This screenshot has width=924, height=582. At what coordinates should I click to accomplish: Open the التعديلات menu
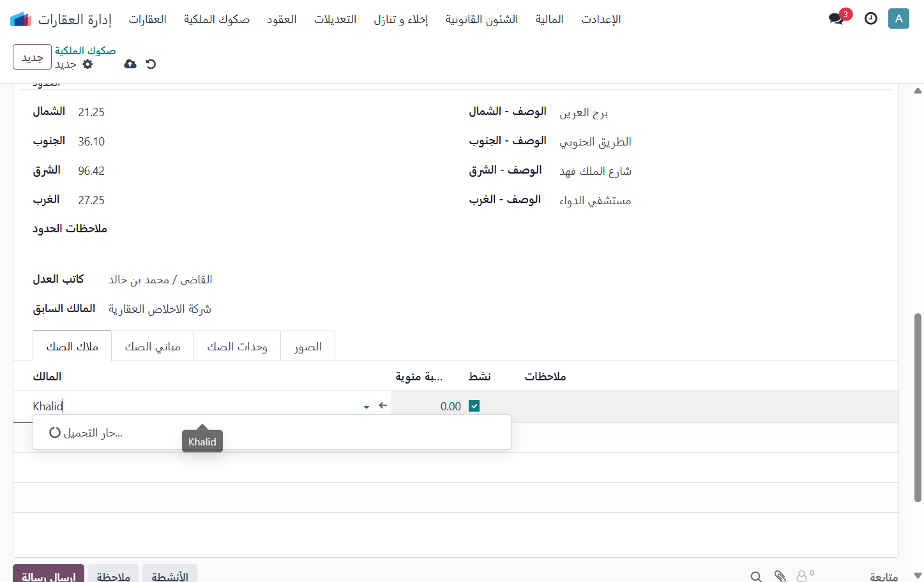coord(335,19)
